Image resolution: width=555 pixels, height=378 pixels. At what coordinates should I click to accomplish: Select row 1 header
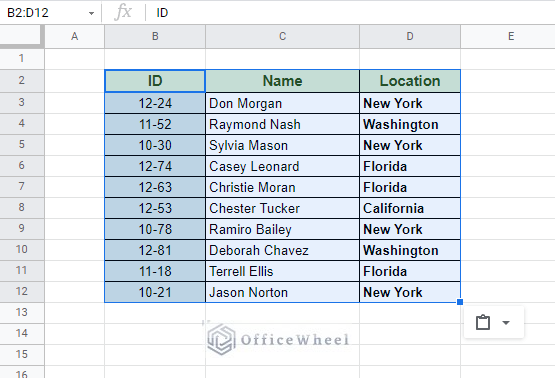click(x=22, y=58)
